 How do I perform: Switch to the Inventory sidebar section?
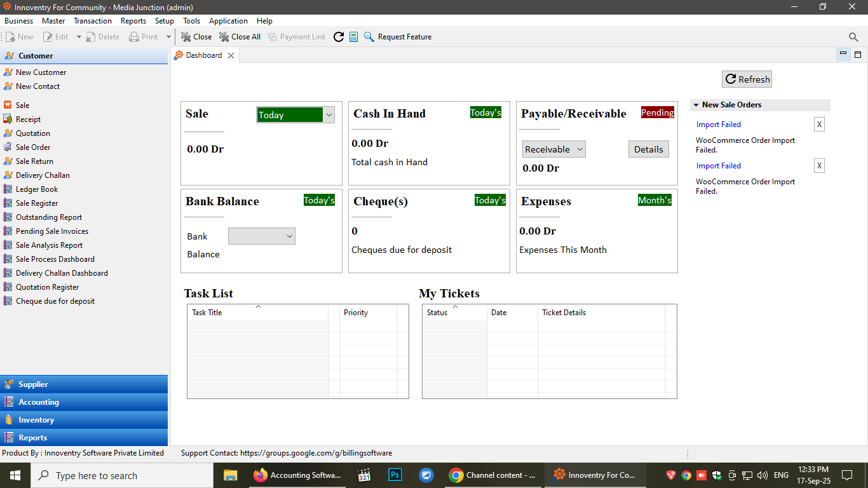[36, 420]
